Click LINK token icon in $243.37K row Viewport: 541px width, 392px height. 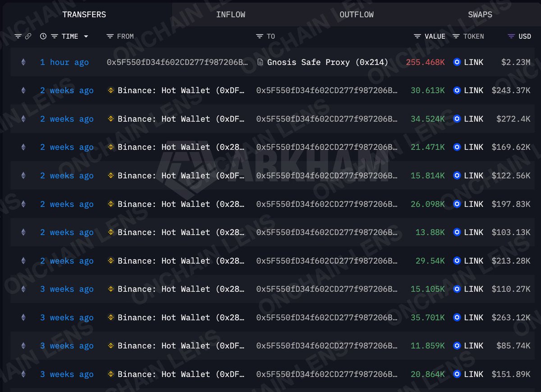click(x=457, y=91)
